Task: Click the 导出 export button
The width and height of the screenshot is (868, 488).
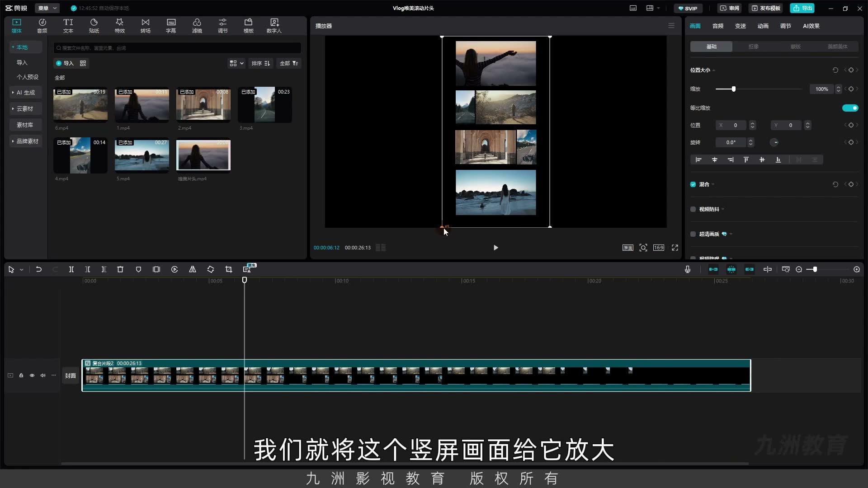Action: [x=802, y=8]
